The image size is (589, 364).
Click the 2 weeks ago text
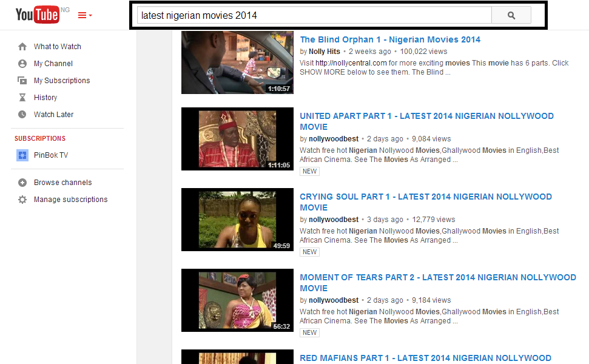pyautogui.click(x=369, y=52)
